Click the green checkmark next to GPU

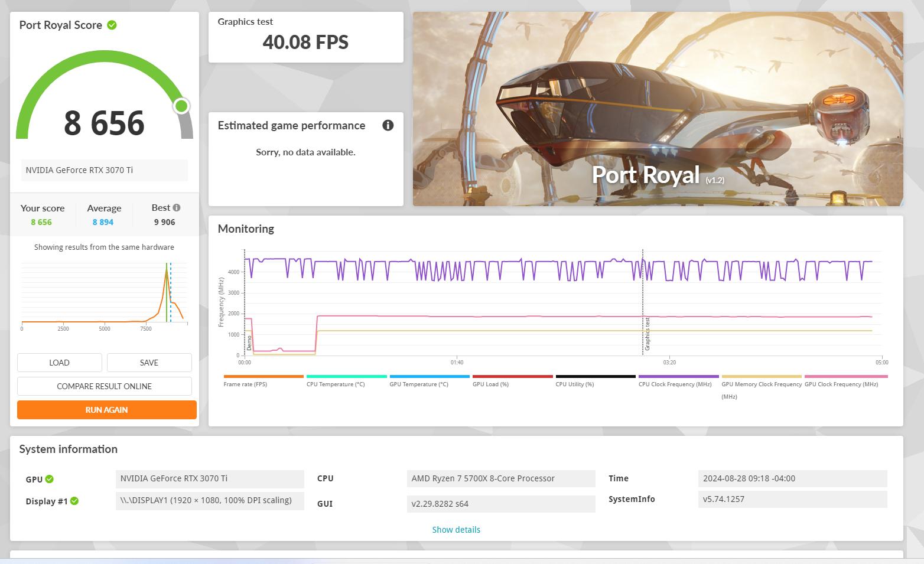point(50,479)
